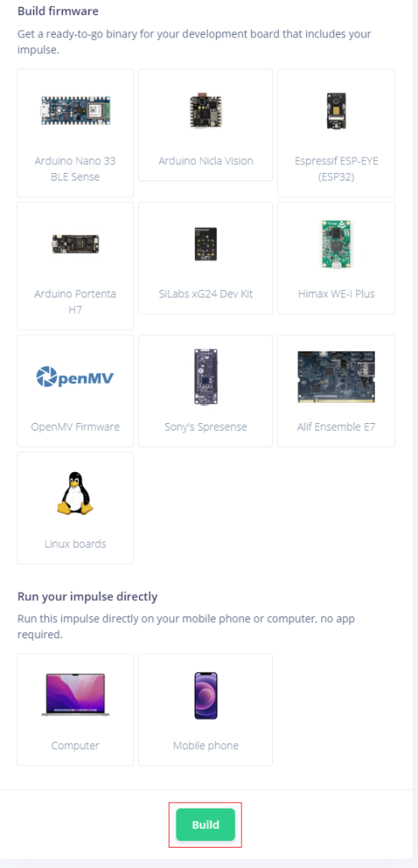
Task: Select the Himax WE-I Plus board picture
Action: point(336,243)
